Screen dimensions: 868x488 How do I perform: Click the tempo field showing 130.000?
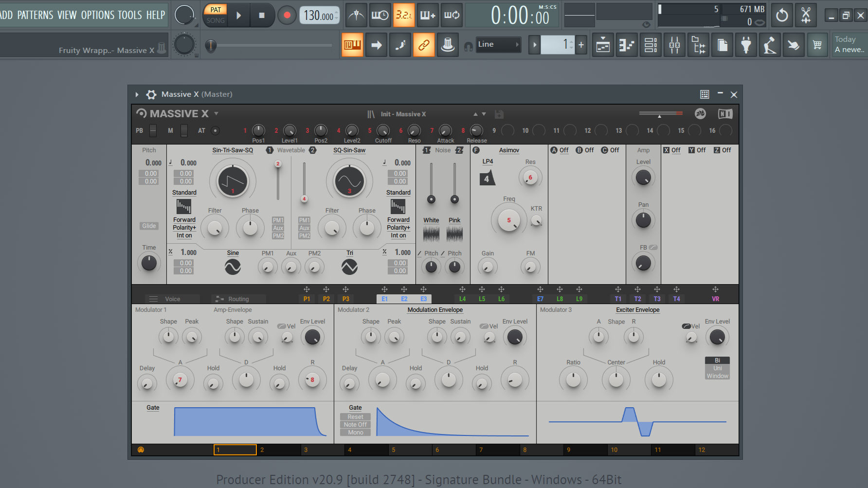(319, 16)
